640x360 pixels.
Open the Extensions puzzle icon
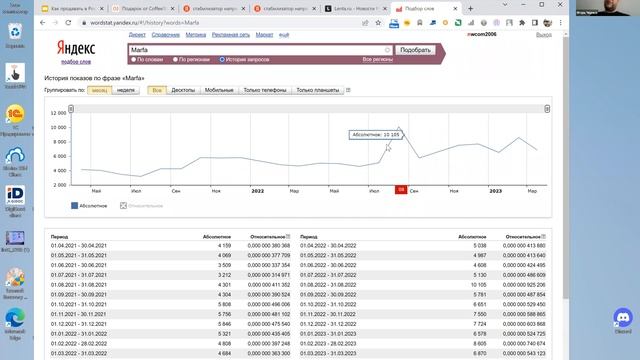(522, 23)
